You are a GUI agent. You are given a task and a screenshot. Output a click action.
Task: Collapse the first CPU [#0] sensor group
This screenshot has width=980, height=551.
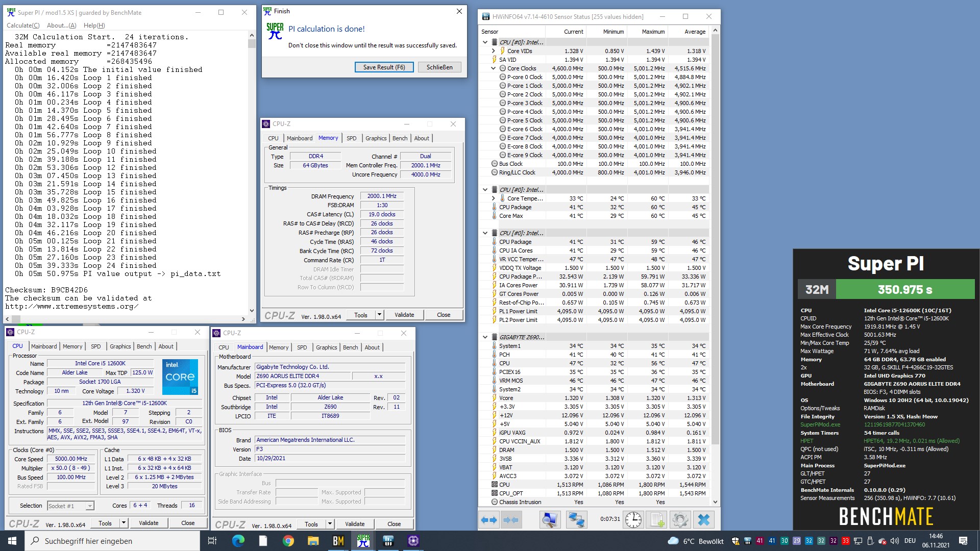[x=485, y=42]
